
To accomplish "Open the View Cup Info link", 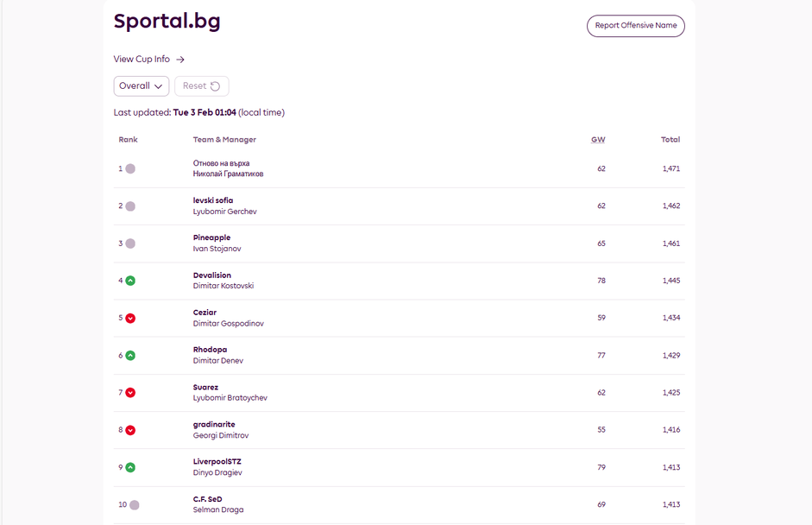I will click(x=142, y=60).
